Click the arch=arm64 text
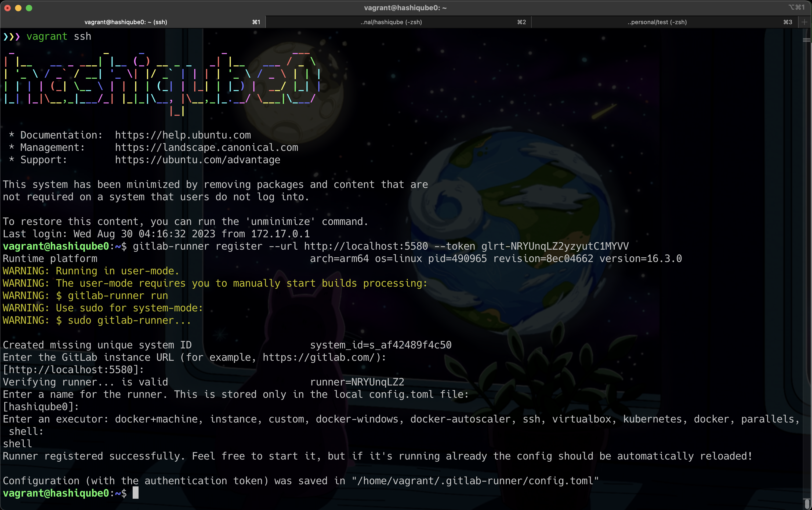This screenshot has height=510, width=812. pos(339,258)
